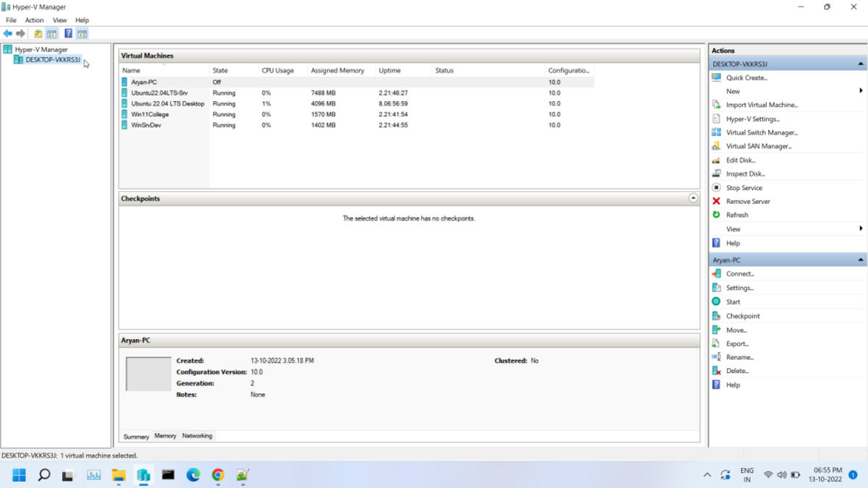Click the Status column header
The image size is (868, 488).
[488, 70]
